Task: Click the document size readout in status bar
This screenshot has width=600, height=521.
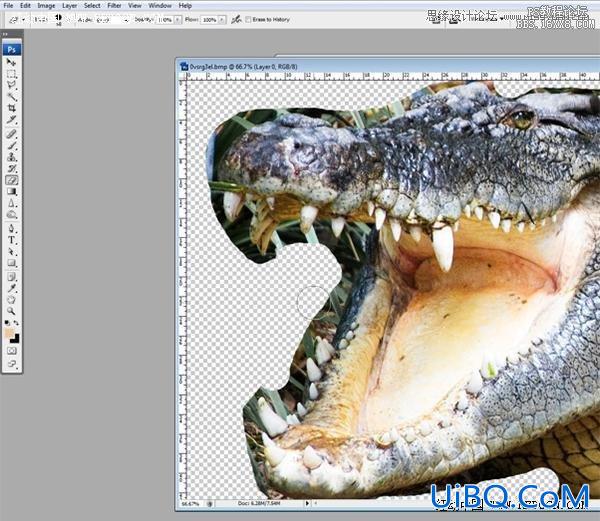Action: pyautogui.click(x=259, y=503)
